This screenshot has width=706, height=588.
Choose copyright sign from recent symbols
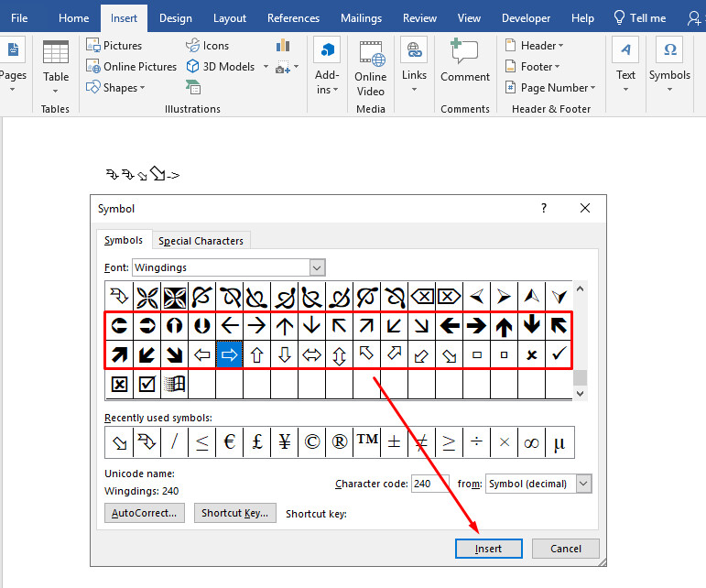click(x=312, y=442)
